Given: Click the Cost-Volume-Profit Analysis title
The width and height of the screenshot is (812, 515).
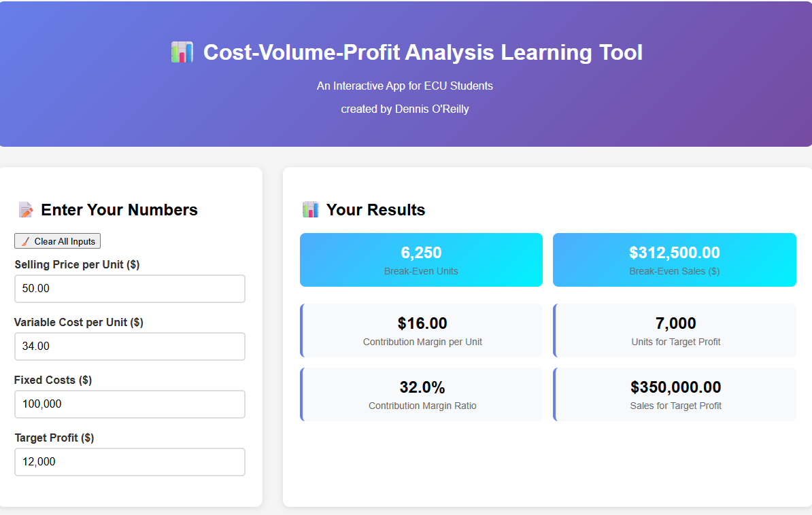Looking at the screenshot, I should click(422, 52).
